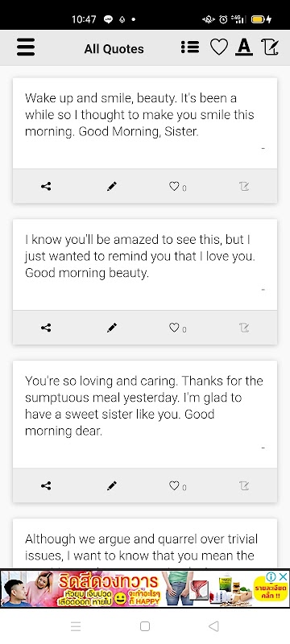The height and width of the screenshot is (644, 290).
Task: Open the 'Although we argue and quarrel' quote card
Action: [x=145, y=543]
